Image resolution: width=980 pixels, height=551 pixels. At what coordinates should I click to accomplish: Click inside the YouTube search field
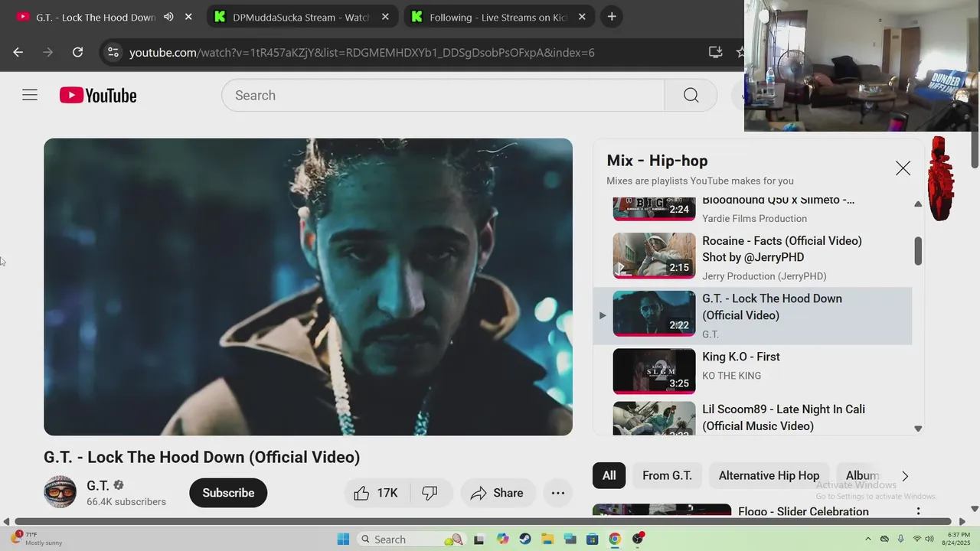(x=443, y=95)
